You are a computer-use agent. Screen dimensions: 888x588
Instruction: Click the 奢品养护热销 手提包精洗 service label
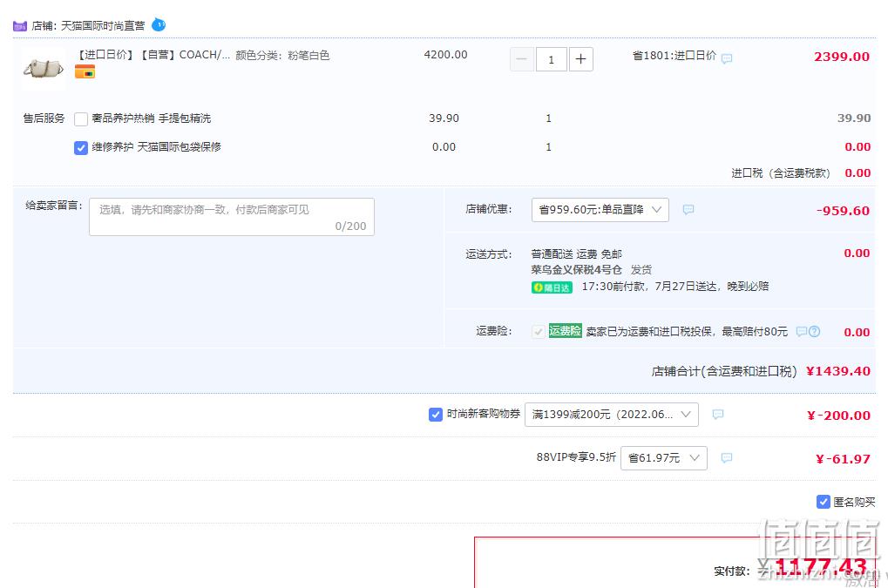point(152,118)
